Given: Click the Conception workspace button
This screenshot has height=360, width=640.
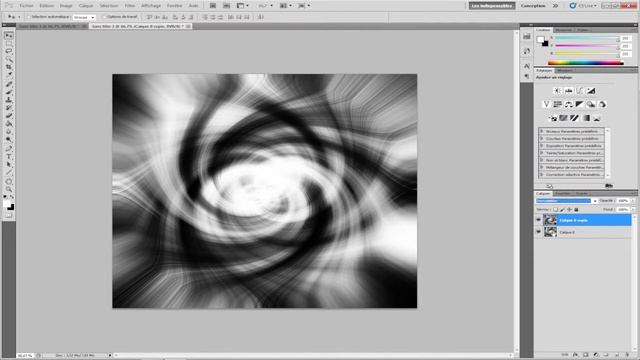Looking at the screenshot, I should [x=533, y=6].
